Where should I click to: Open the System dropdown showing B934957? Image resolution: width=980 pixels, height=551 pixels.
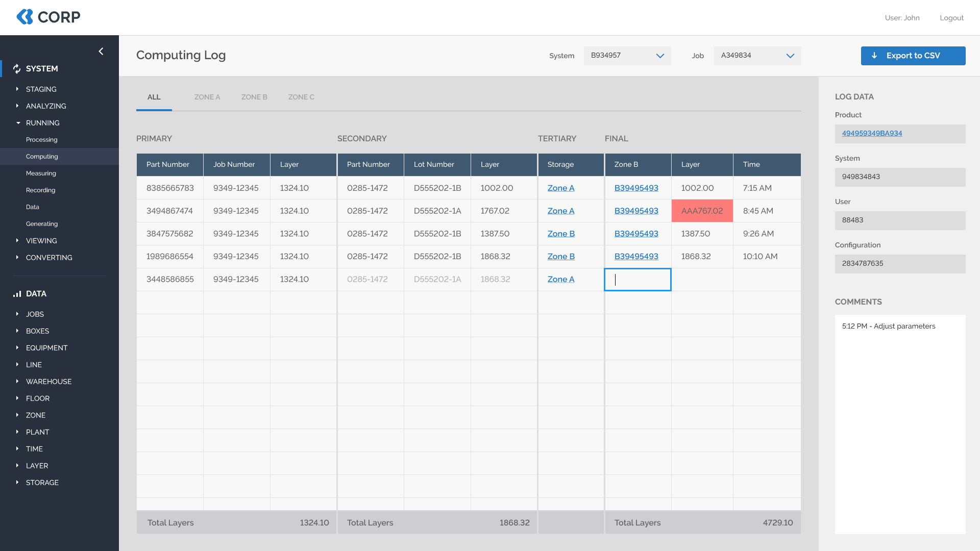627,56
